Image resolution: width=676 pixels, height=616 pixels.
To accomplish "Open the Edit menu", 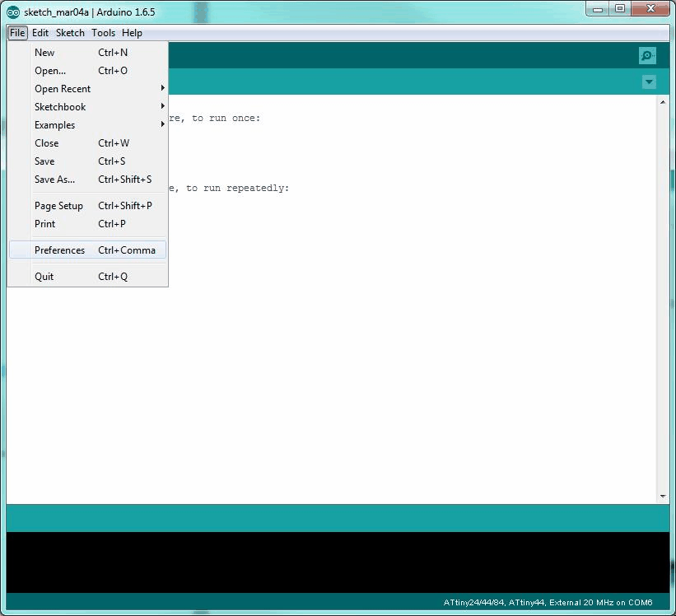I will (40, 33).
